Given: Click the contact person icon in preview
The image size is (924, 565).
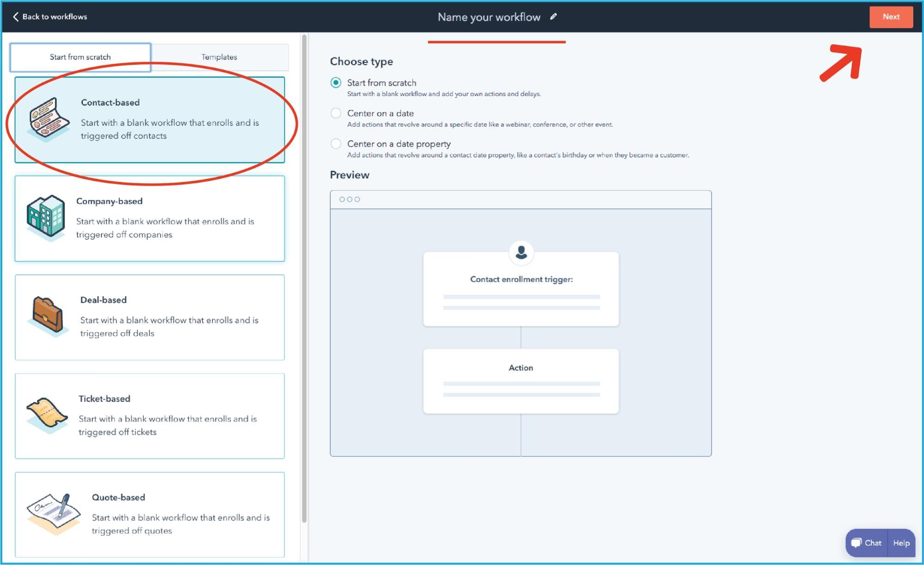Looking at the screenshot, I should [x=521, y=252].
